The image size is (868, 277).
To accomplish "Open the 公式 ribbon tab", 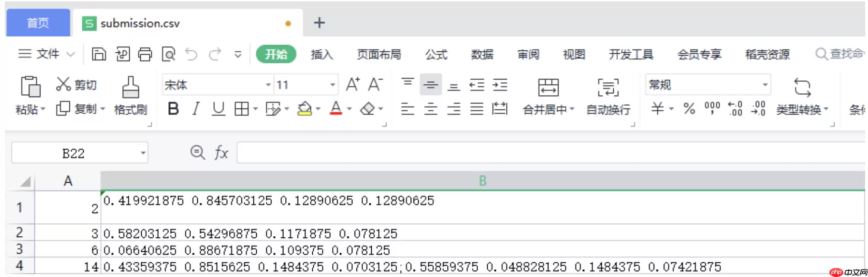I will click(x=436, y=54).
